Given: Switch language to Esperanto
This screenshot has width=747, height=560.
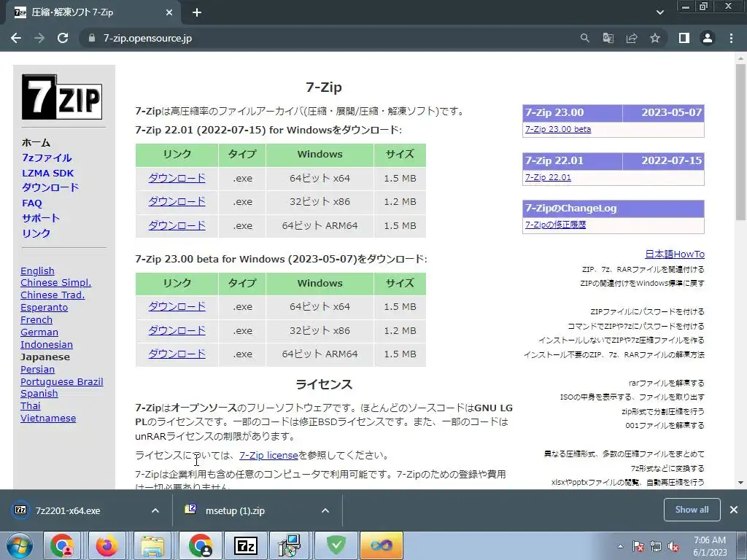Looking at the screenshot, I should coord(44,307).
